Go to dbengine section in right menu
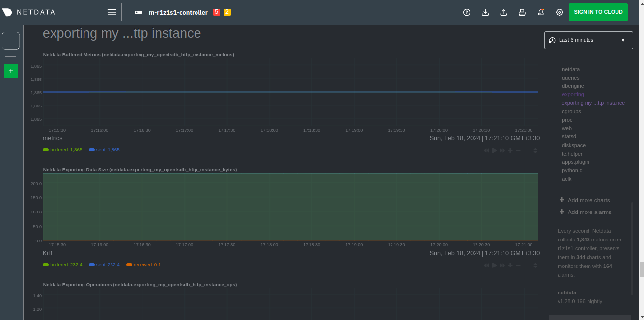Viewport: 644px width, 320px height. (573, 86)
